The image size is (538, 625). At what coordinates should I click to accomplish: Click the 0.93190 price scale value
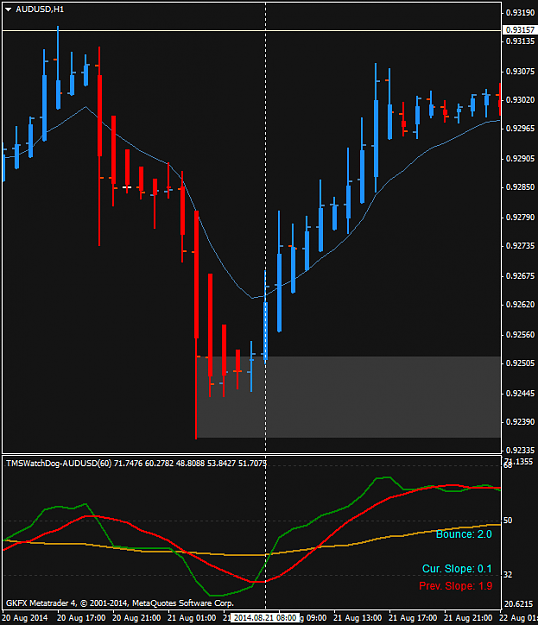pyautogui.click(x=520, y=13)
